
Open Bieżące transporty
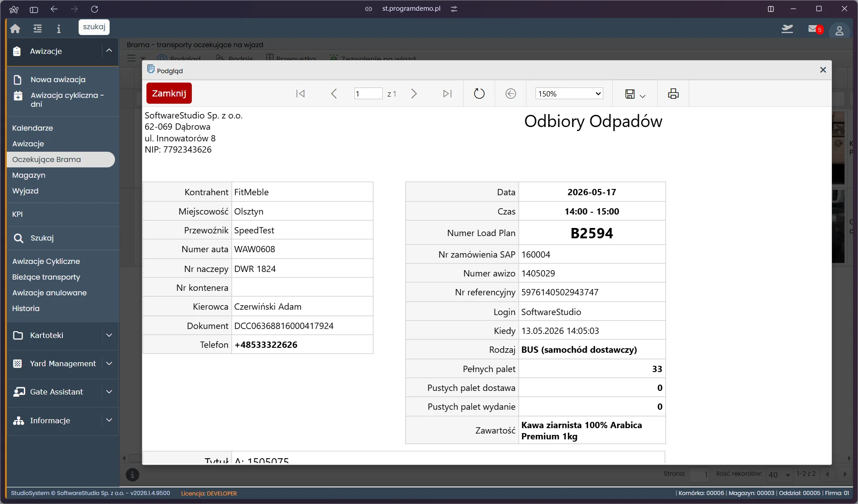pos(46,277)
